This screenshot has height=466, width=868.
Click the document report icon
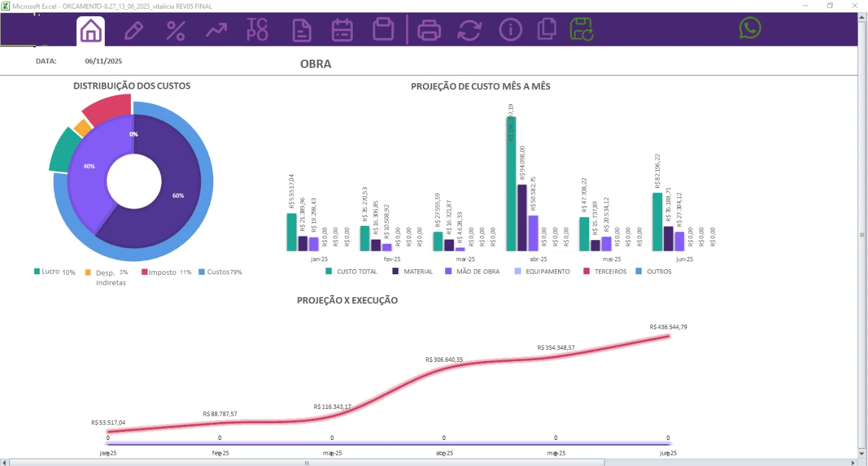302,30
